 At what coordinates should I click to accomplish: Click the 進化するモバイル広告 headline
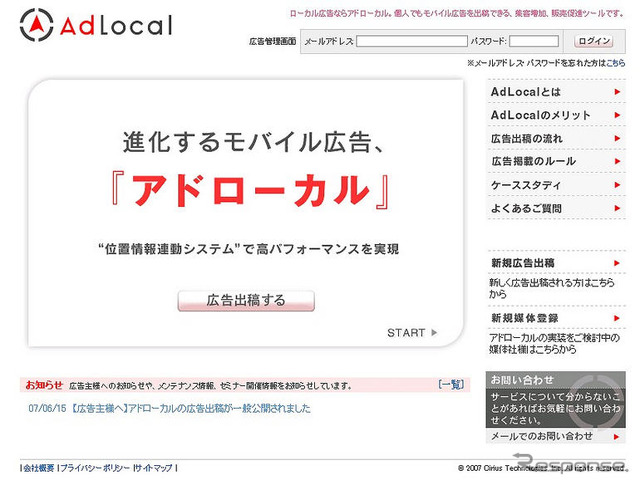click(253, 142)
